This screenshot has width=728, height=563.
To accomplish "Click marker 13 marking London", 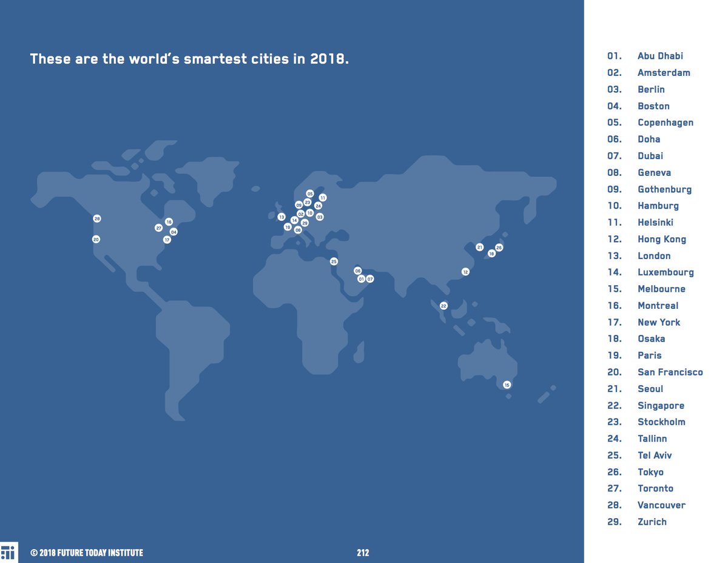I will 281,216.
